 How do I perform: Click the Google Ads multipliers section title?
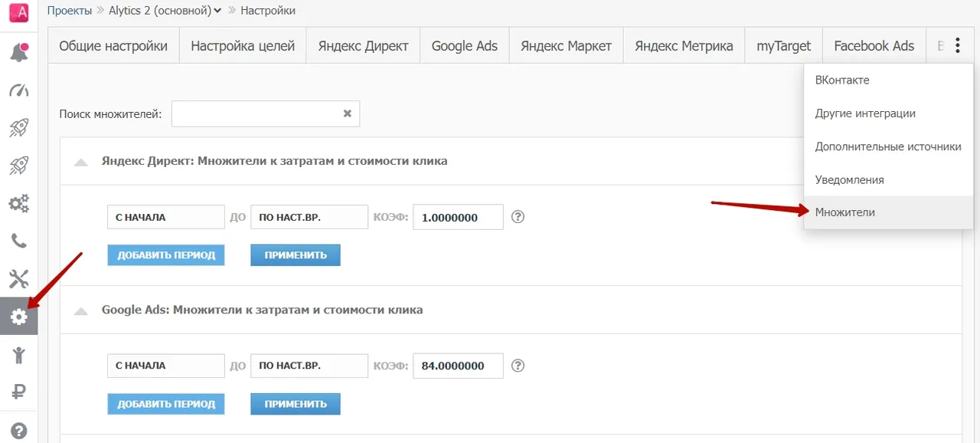pos(262,310)
